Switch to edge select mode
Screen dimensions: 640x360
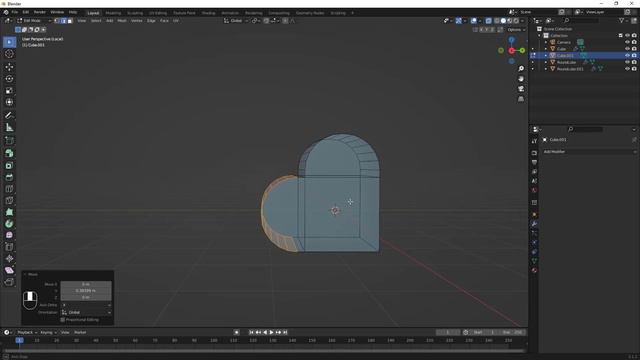[63, 21]
